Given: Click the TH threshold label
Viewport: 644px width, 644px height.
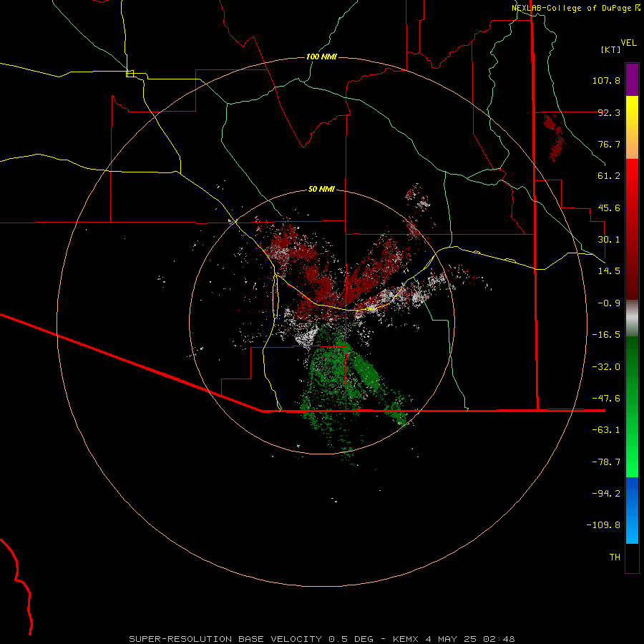Looking at the screenshot, I should click(615, 557).
